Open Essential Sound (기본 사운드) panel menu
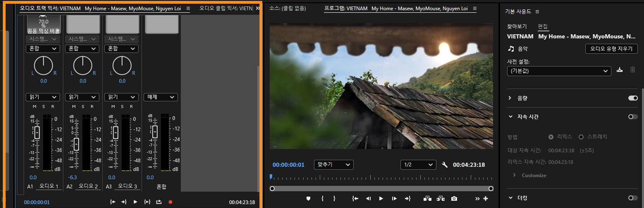 point(538,12)
